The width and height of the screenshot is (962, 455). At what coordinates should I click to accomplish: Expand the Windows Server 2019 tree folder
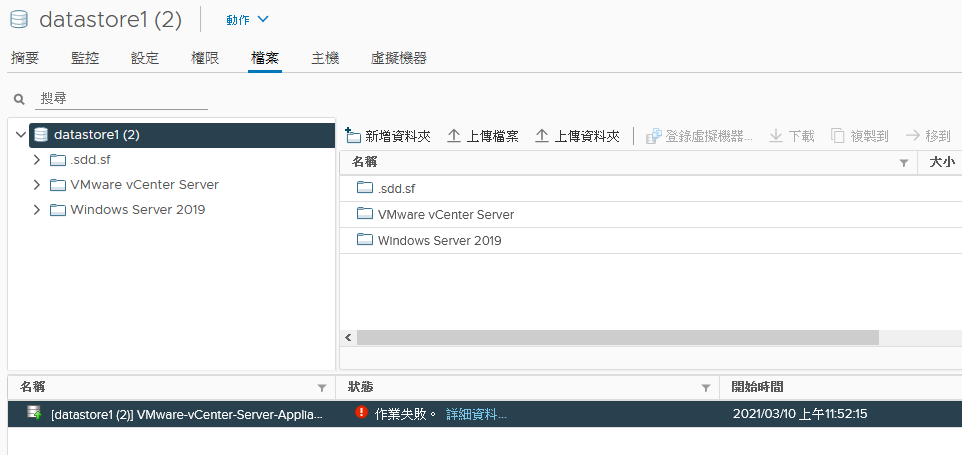pos(37,210)
